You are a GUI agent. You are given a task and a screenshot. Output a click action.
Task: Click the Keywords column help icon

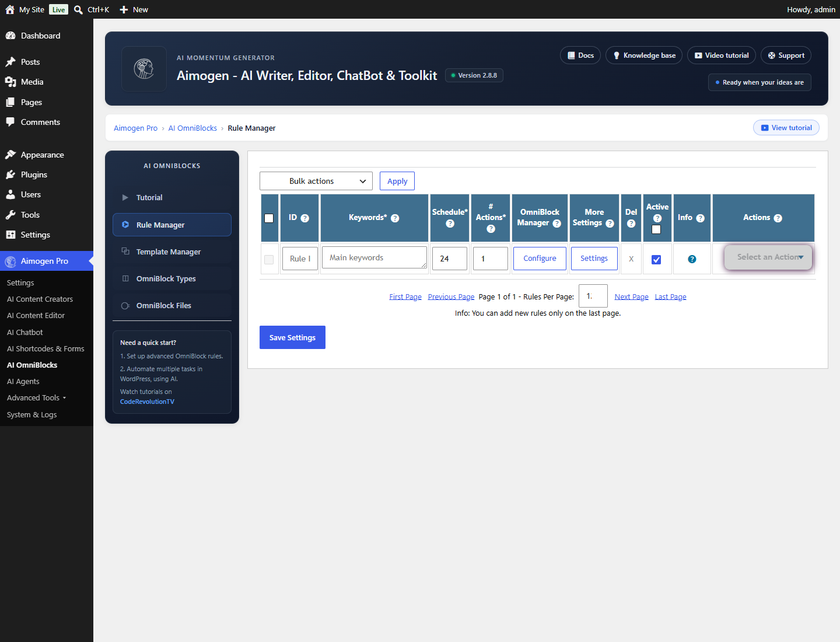click(x=395, y=218)
